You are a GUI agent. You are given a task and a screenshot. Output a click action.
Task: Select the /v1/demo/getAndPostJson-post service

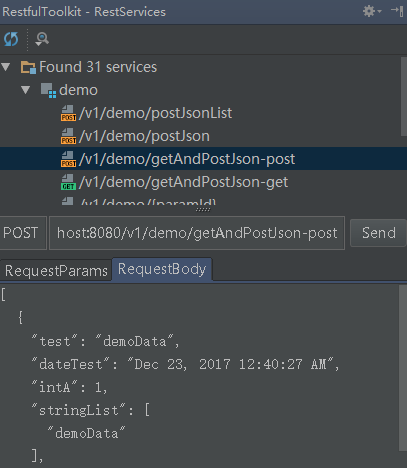203,159
